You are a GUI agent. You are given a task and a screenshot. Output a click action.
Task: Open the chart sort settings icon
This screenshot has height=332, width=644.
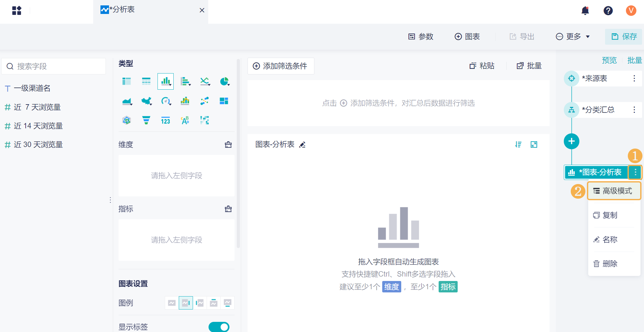518,144
